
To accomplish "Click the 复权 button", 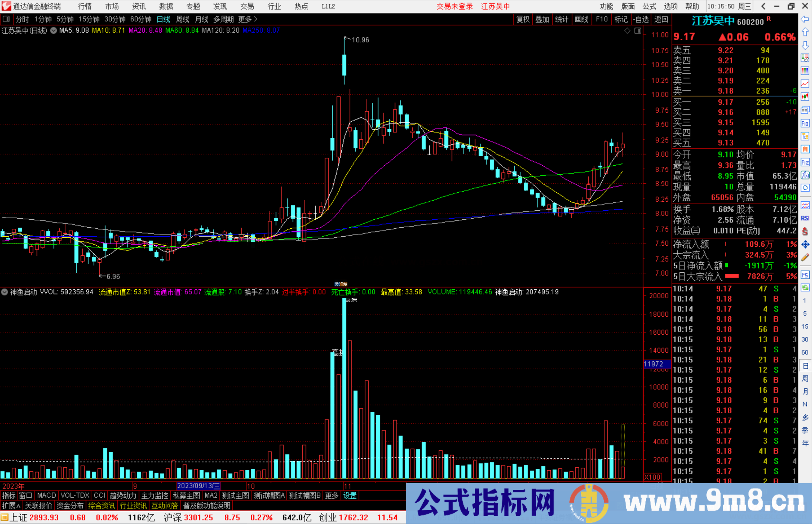I will point(523,19).
